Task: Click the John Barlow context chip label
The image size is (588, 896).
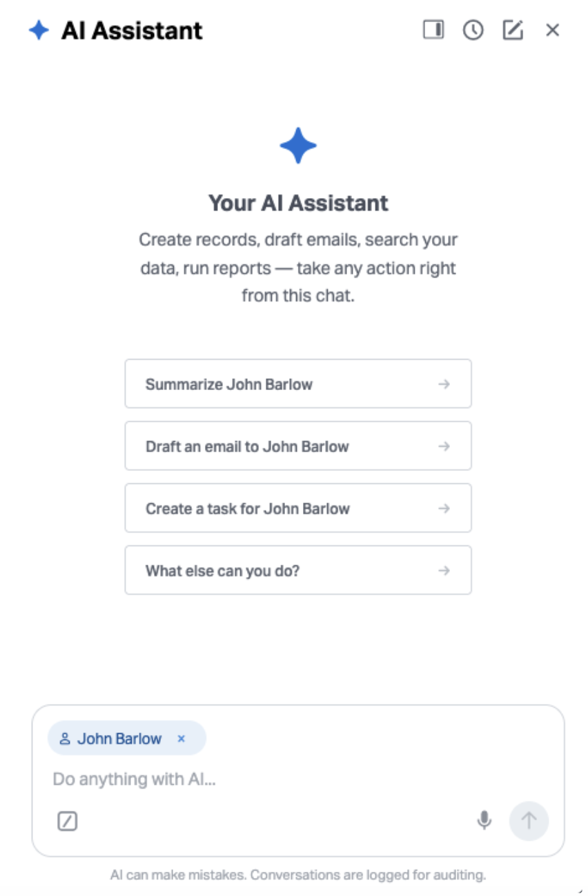Action: pyautogui.click(x=119, y=739)
